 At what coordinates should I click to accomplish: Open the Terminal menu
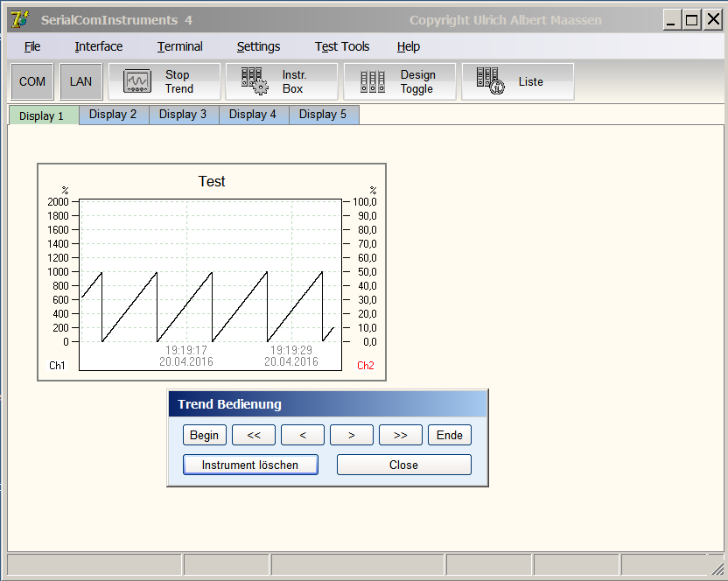point(179,46)
